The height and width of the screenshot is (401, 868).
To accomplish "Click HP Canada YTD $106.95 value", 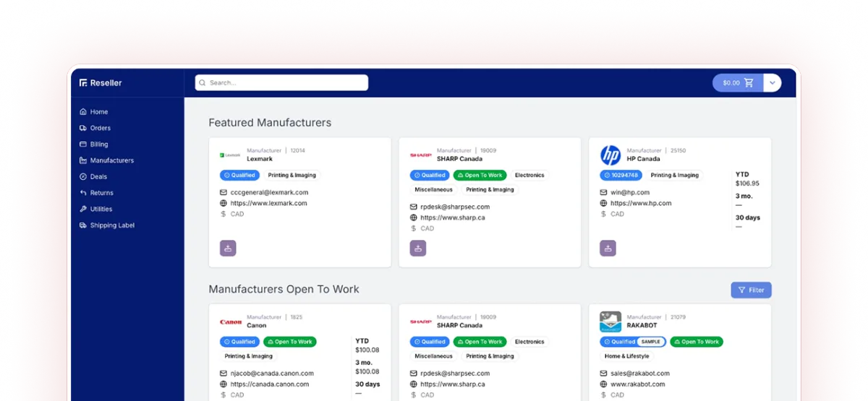I will coord(747,184).
